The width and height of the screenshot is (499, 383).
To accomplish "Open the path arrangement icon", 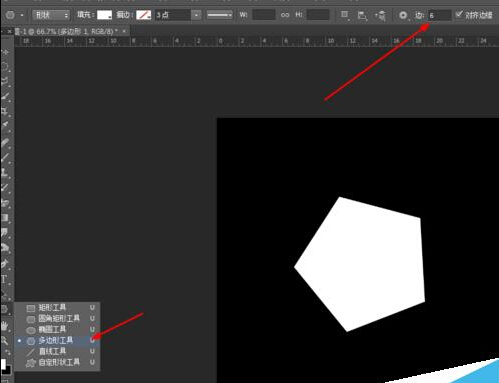I will tap(380, 16).
